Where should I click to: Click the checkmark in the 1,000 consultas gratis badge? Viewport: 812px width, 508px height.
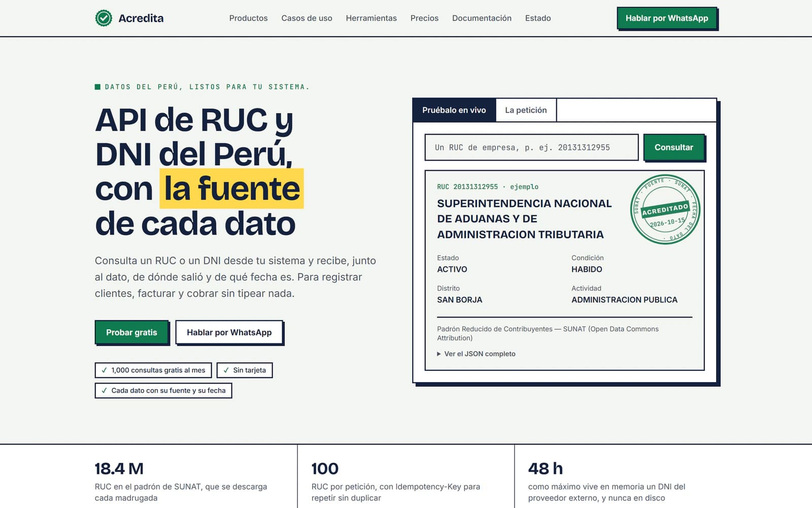point(104,370)
